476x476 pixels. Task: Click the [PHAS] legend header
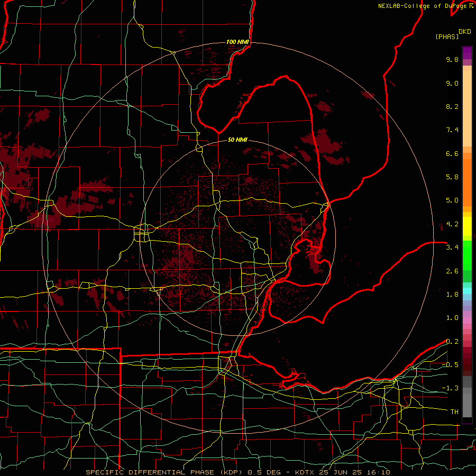tap(447, 36)
